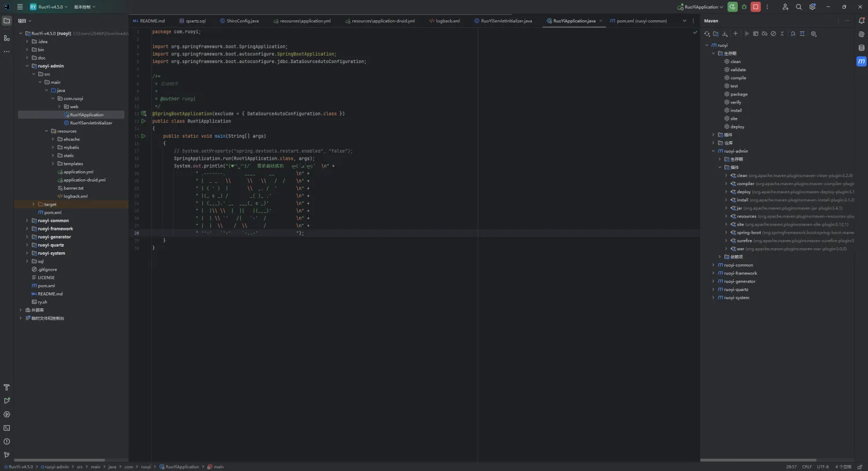Click the src breadcrumb in bottom navigation bar
Viewport: 868px width, 471px height.
80,467
